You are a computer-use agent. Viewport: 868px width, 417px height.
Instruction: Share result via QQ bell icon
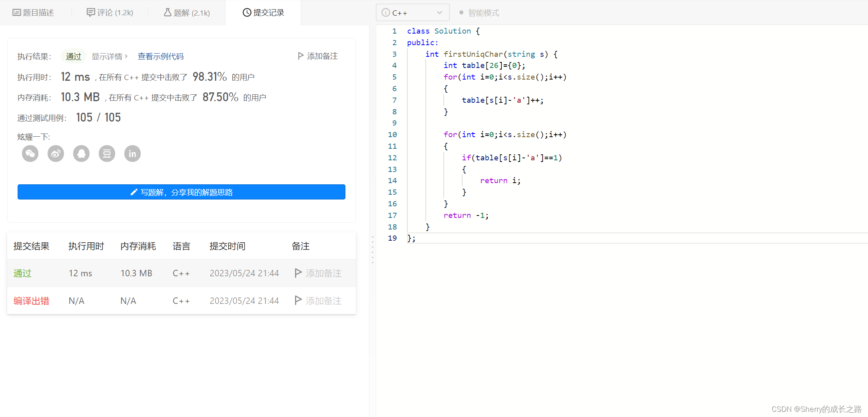(x=81, y=154)
